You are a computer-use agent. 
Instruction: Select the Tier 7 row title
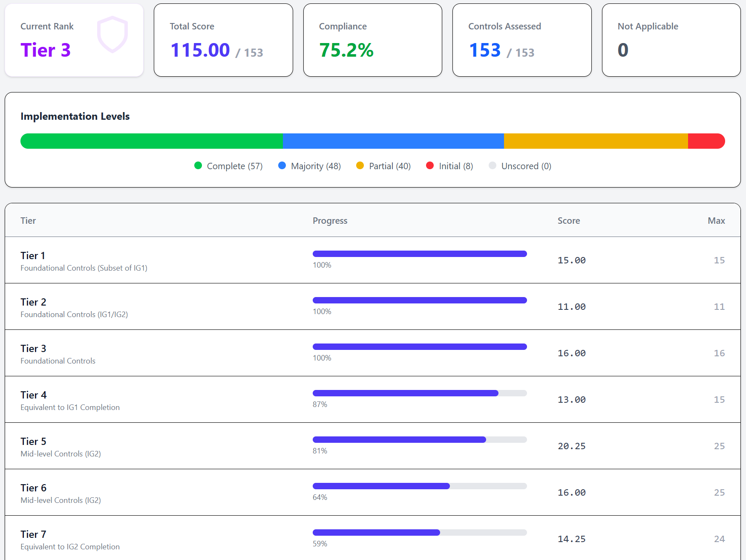(x=33, y=534)
